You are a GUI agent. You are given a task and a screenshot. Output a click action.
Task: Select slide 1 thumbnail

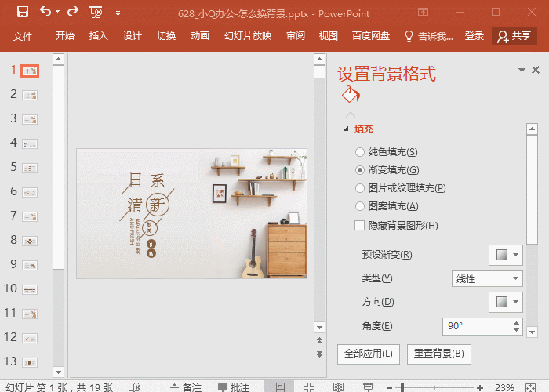[x=30, y=71]
